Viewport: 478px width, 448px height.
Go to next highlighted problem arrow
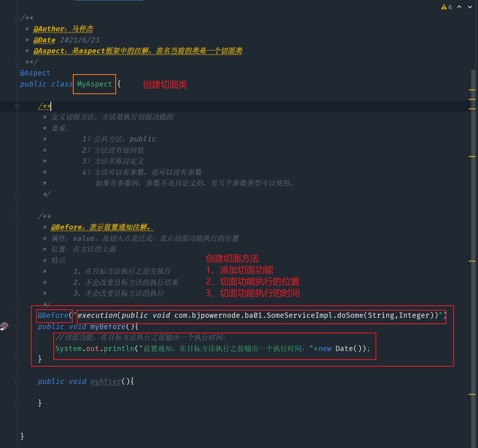coord(470,7)
